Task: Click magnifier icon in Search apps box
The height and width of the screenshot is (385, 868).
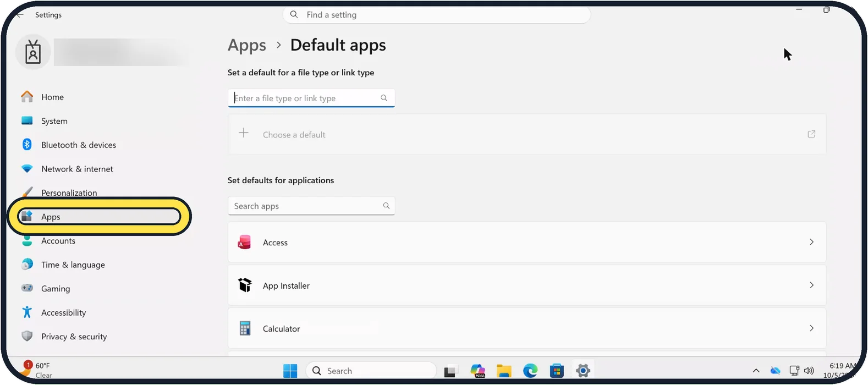Action: 386,206
